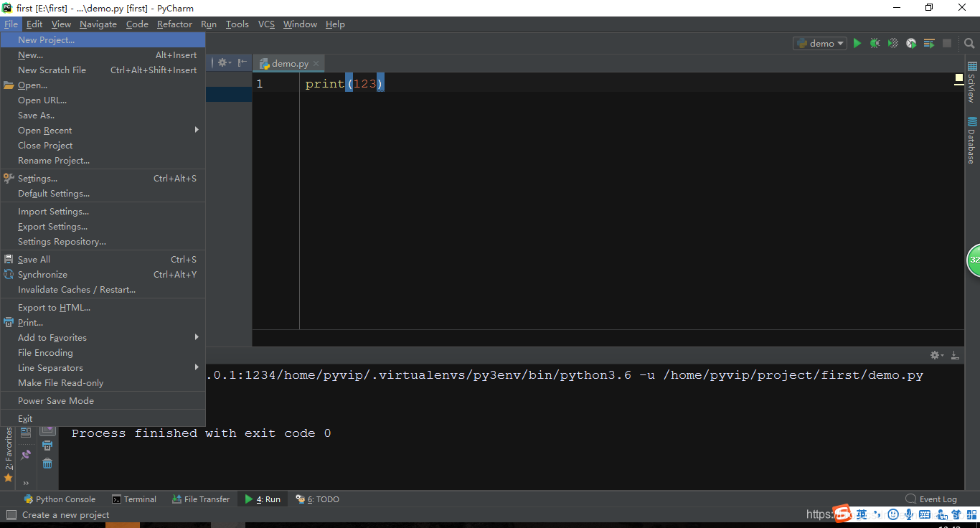Toggle Power Save Mode

coord(103,400)
